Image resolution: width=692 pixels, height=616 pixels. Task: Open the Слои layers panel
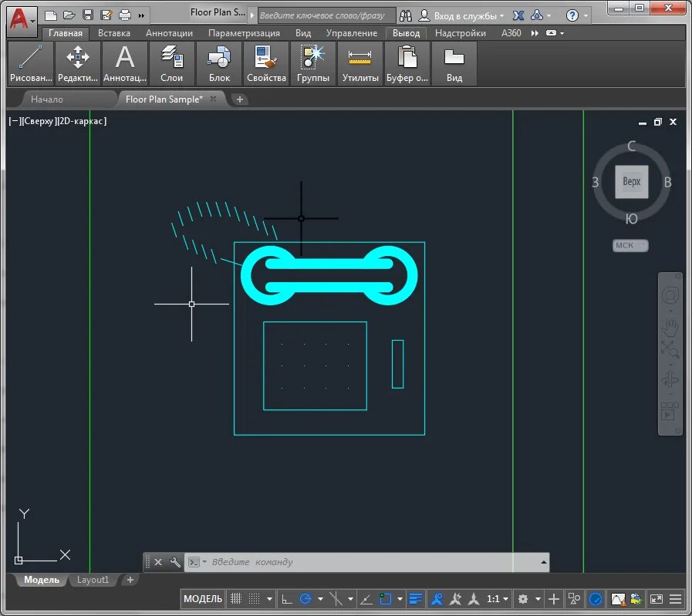[x=172, y=63]
